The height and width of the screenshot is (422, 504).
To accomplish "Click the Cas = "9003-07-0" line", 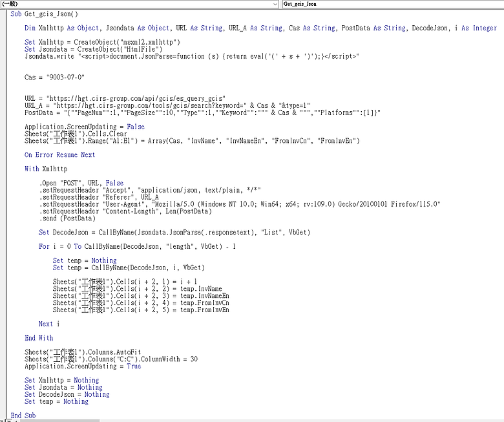I will pos(54,77).
